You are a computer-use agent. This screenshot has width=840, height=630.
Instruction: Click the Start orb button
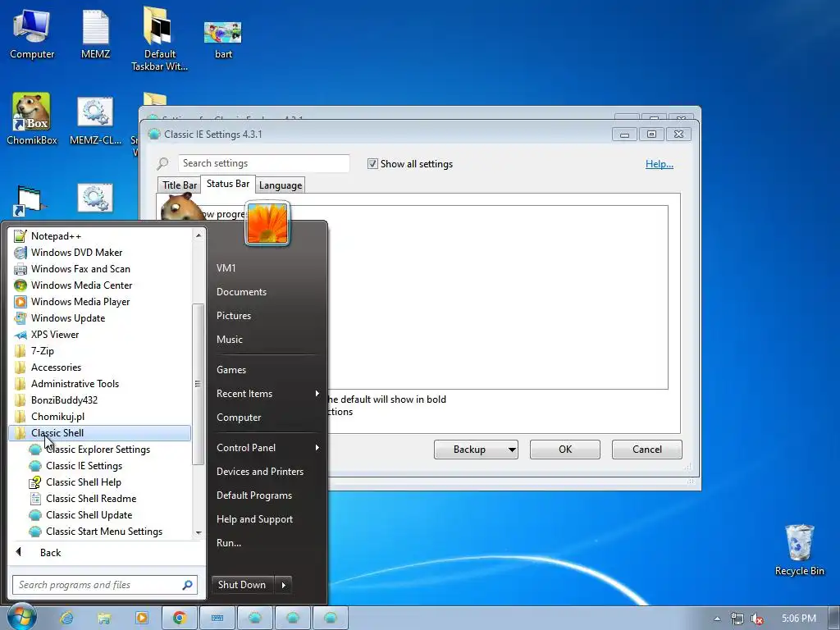pos(21,617)
